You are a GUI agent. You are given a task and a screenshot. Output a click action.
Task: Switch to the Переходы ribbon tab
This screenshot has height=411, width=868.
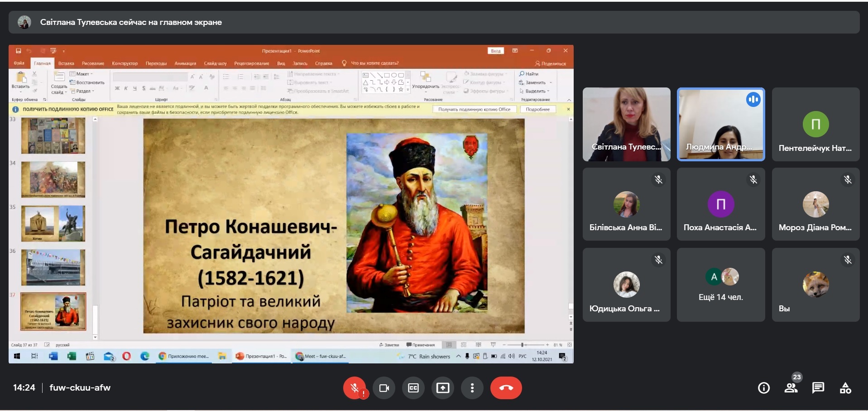(x=156, y=63)
